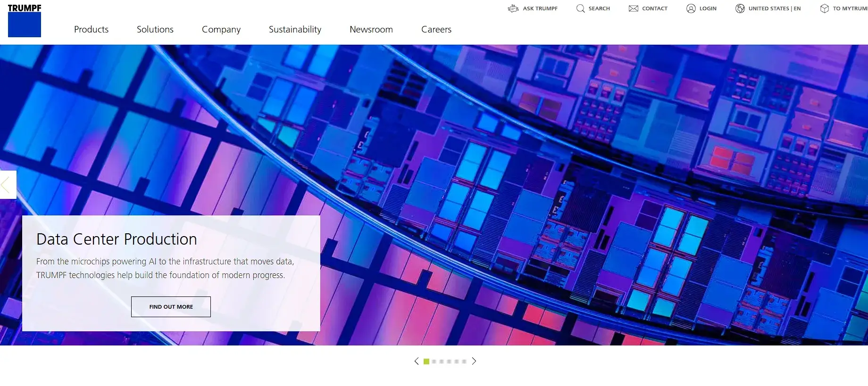The image size is (868, 386).
Task: Open the Search magnifier icon
Action: coord(581,8)
